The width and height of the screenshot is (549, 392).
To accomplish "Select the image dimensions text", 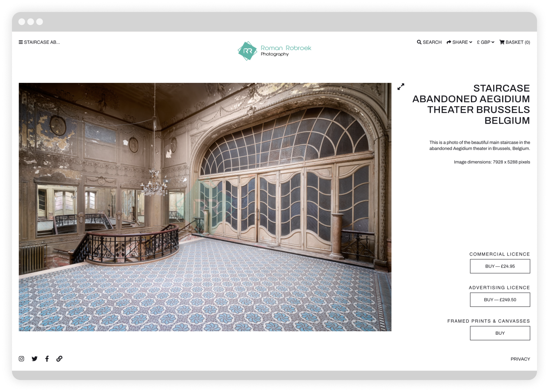I will (x=492, y=162).
